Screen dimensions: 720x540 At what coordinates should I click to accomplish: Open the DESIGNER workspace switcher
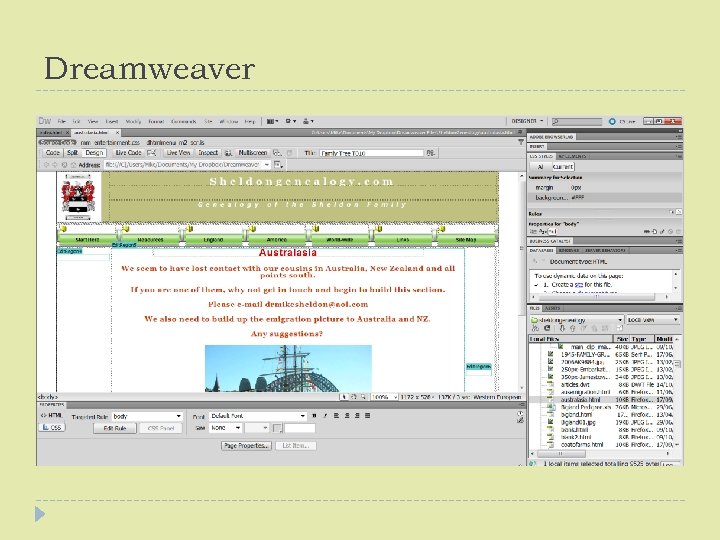pos(527,121)
